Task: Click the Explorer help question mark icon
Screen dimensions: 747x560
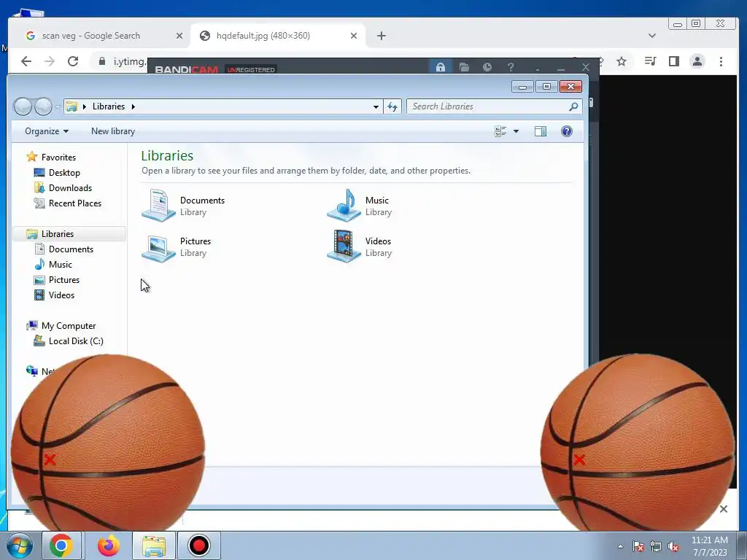Action: [566, 131]
